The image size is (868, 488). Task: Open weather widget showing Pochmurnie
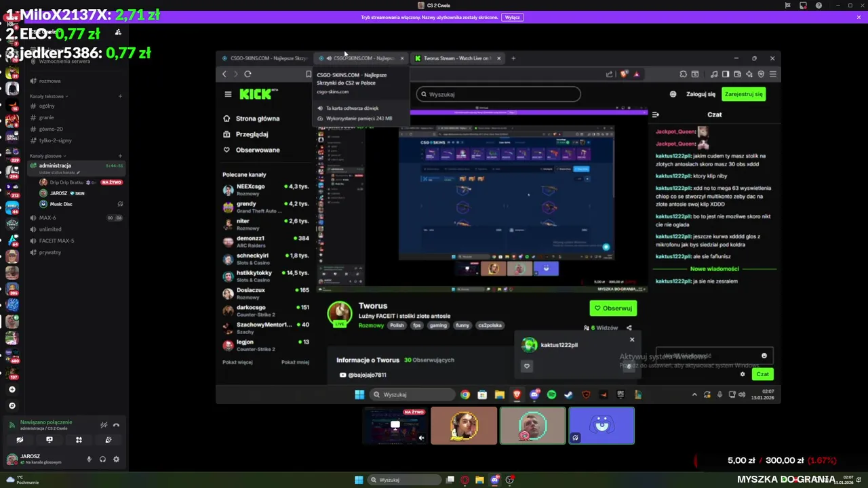(x=22, y=480)
